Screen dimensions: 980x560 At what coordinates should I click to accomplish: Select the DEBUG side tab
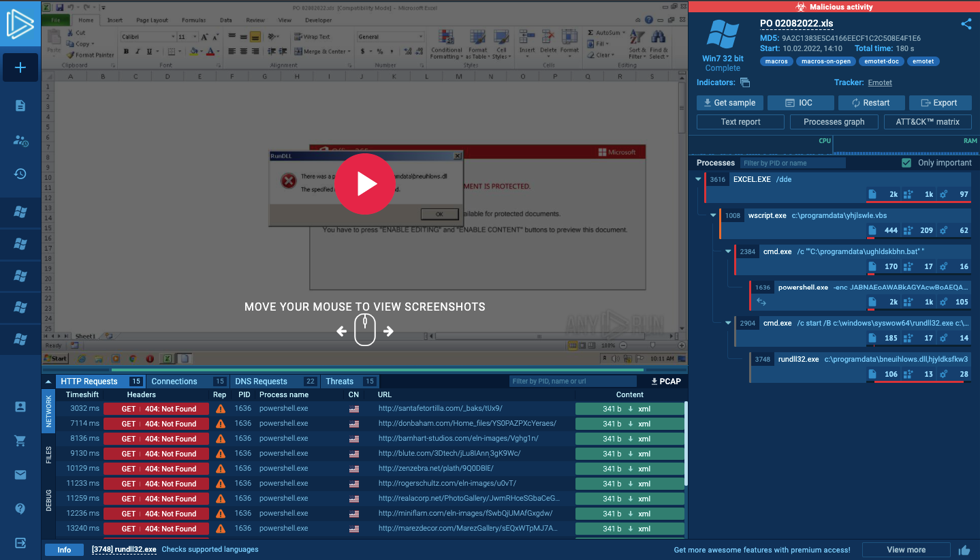pyautogui.click(x=48, y=500)
